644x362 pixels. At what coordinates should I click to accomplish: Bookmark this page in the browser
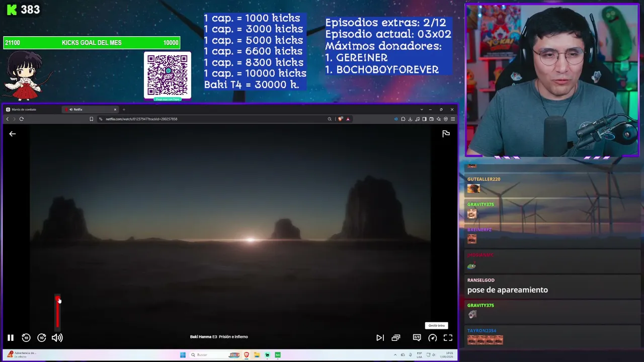[91, 119]
